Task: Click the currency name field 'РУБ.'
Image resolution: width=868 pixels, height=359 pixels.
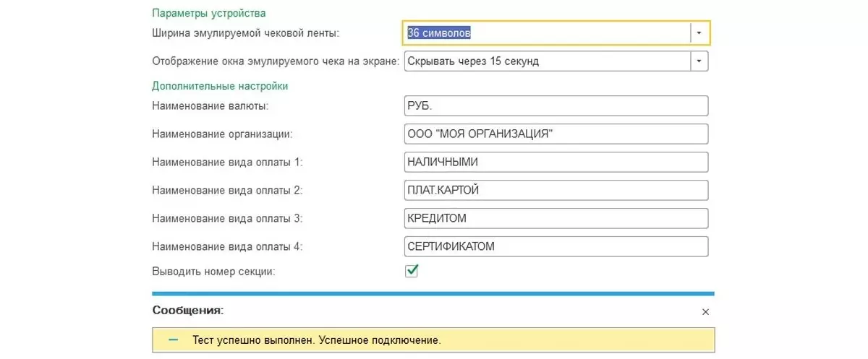Action: [x=556, y=106]
